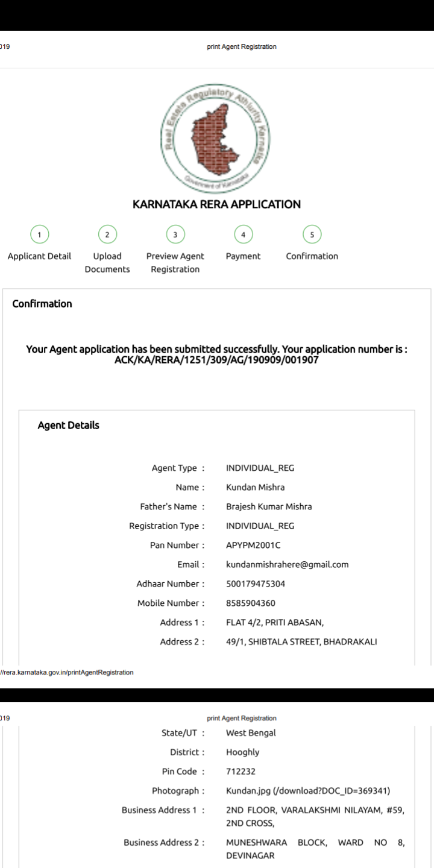Click the KARNATAKA RERA APPLICATION title
434x868 pixels.
(x=216, y=204)
